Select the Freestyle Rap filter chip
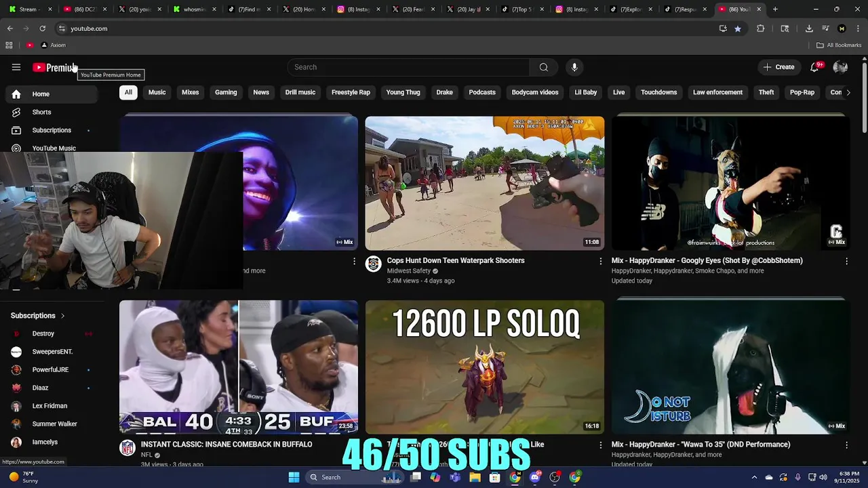 pos(351,93)
